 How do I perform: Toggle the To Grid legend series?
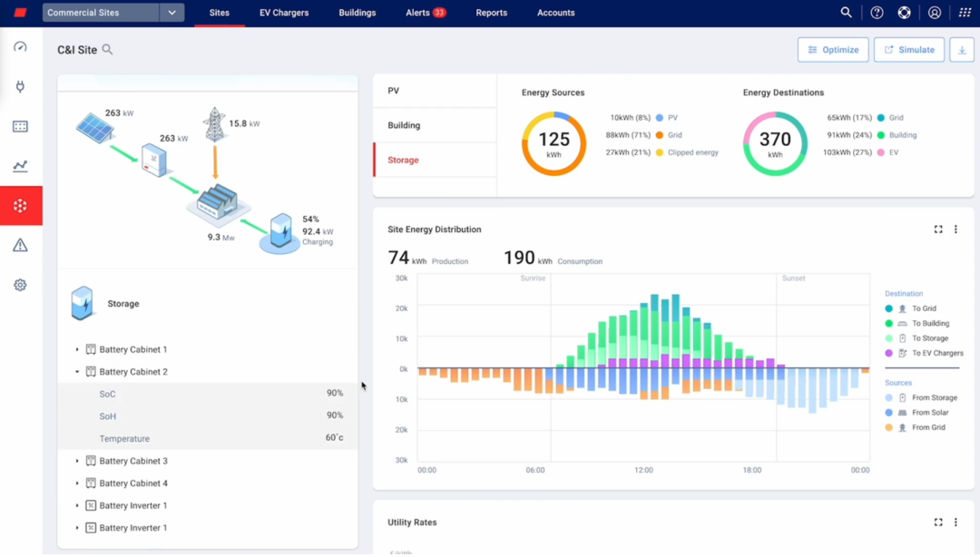(x=924, y=308)
